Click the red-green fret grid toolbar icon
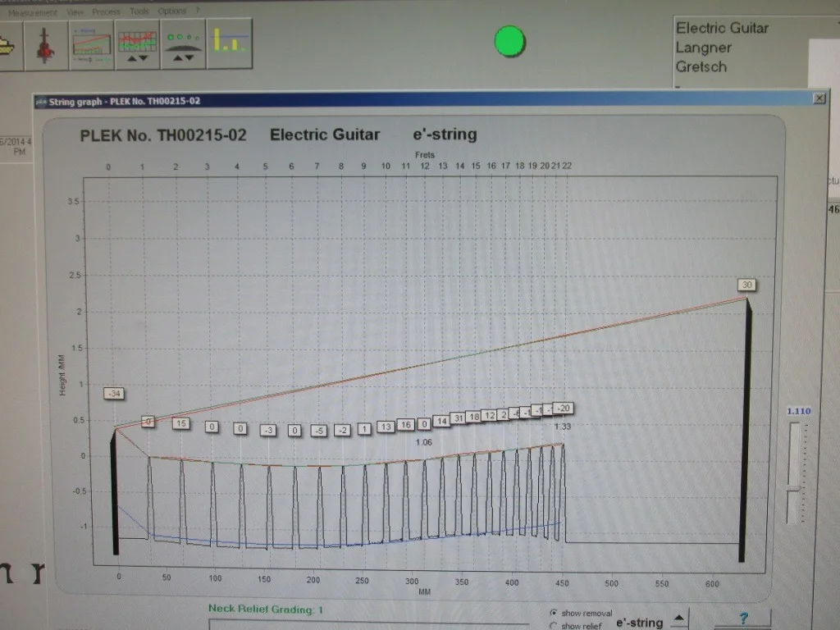 (136, 45)
